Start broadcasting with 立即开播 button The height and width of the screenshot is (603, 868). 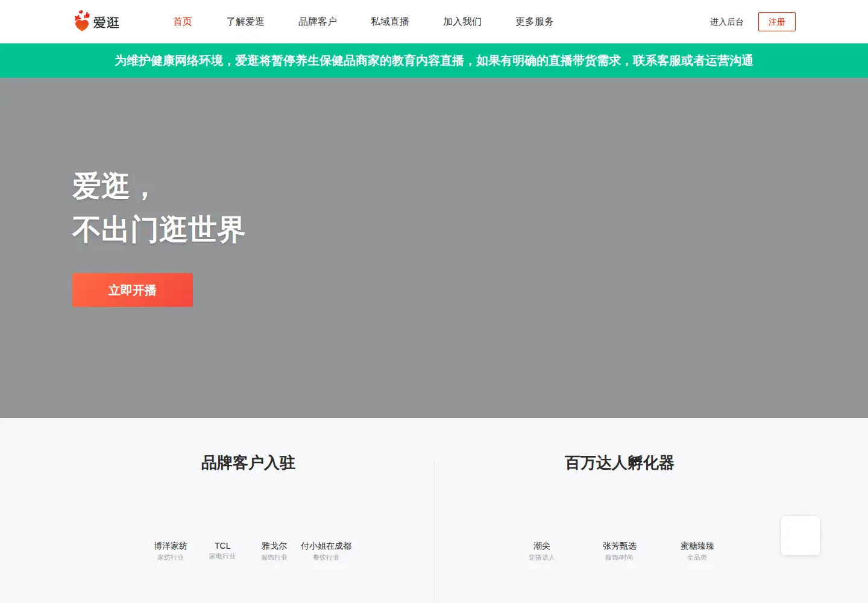coord(133,290)
